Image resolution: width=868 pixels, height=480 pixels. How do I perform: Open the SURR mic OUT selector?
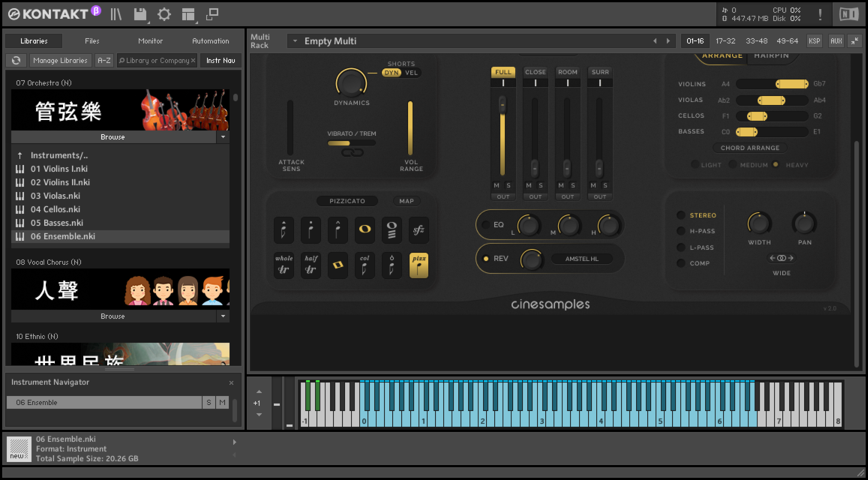point(600,197)
